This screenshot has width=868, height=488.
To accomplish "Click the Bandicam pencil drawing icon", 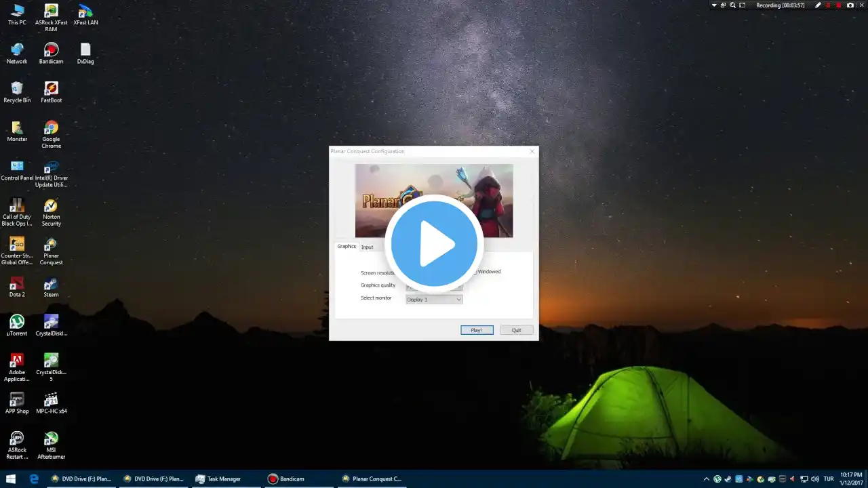I will pos(818,5).
